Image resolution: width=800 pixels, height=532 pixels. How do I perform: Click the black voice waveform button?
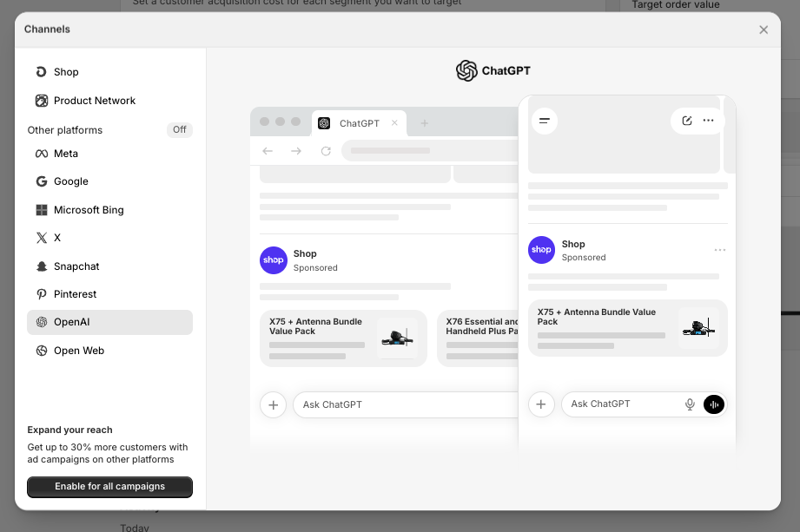coord(714,404)
